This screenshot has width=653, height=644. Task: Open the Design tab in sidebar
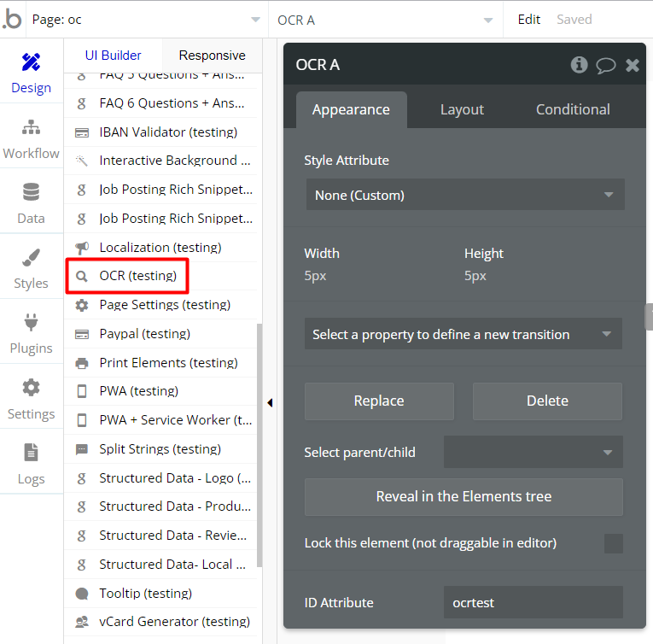(x=31, y=72)
